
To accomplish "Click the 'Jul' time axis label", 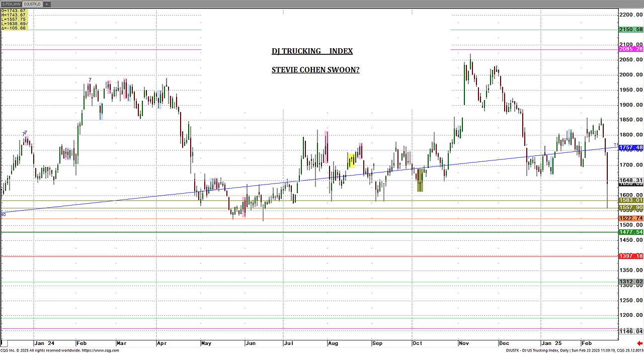I will coord(288,344).
